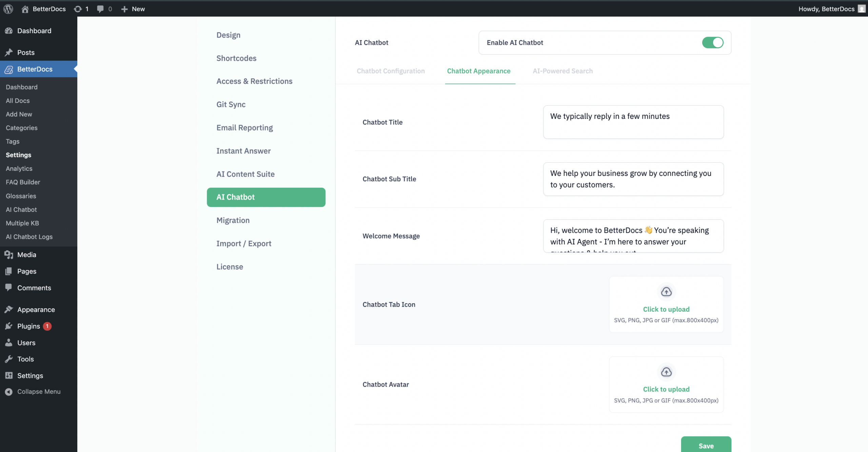Image resolution: width=868 pixels, height=452 pixels.
Task: Click the Welcome Message text field
Action: 633,236
